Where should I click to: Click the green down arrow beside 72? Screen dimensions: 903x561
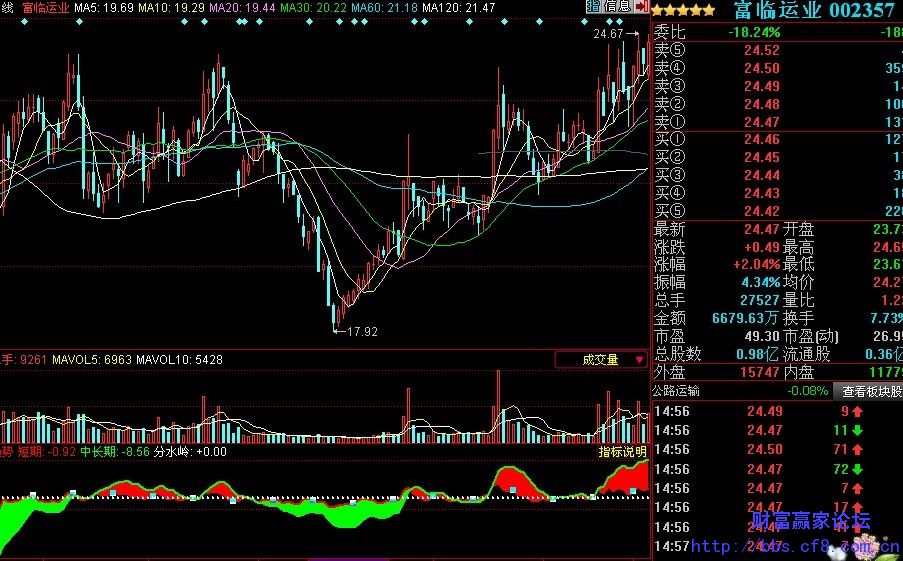pos(856,469)
